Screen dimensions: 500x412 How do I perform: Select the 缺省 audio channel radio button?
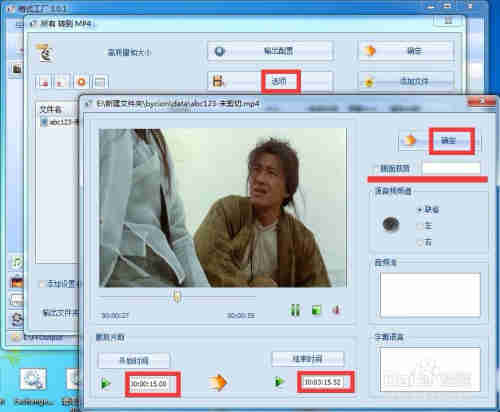click(x=419, y=210)
